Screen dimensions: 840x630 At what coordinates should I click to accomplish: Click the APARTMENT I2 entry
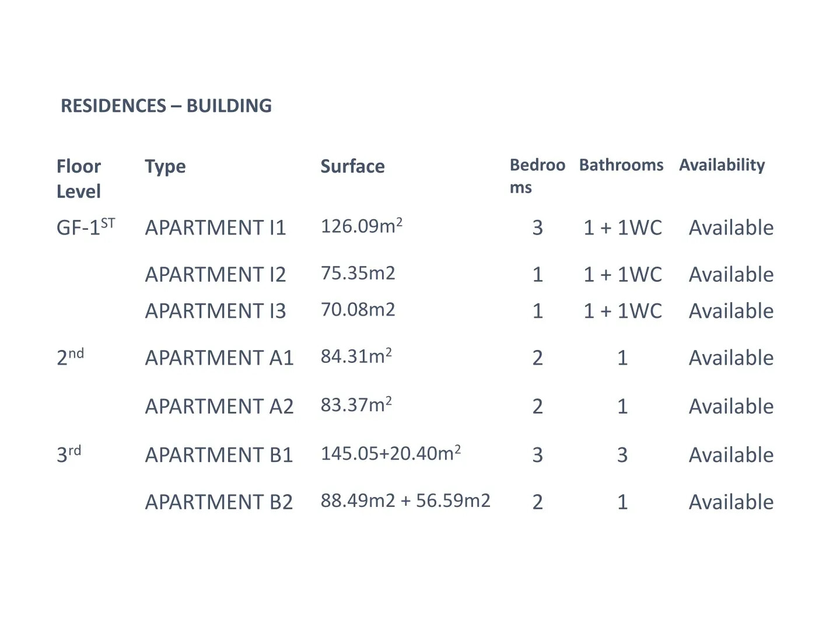pos(215,274)
